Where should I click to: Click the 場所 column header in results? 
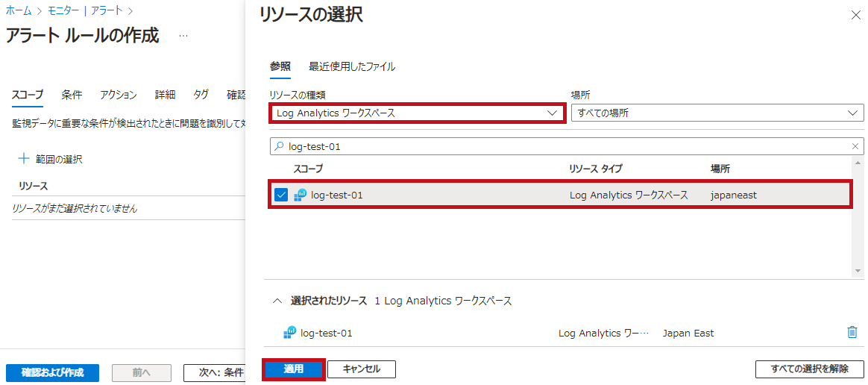click(720, 169)
